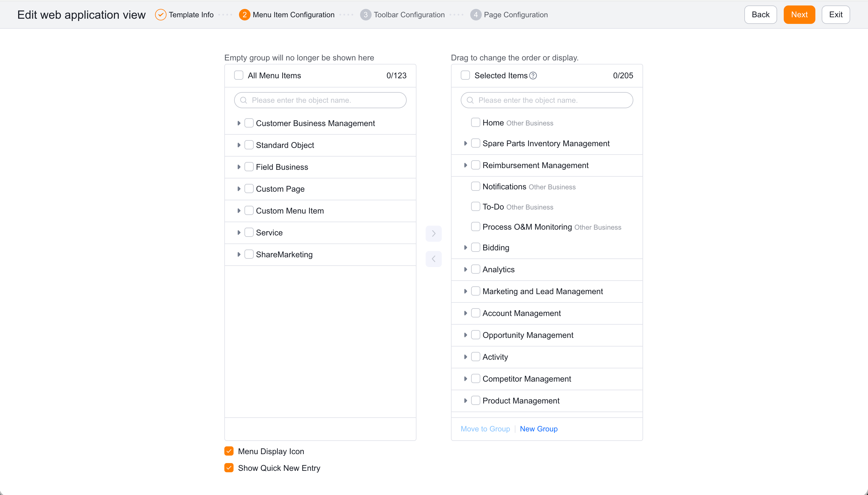Viewport: 868px width, 495px height.
Task: Select the Field Business checkbox
Action: tap(249, 167)
